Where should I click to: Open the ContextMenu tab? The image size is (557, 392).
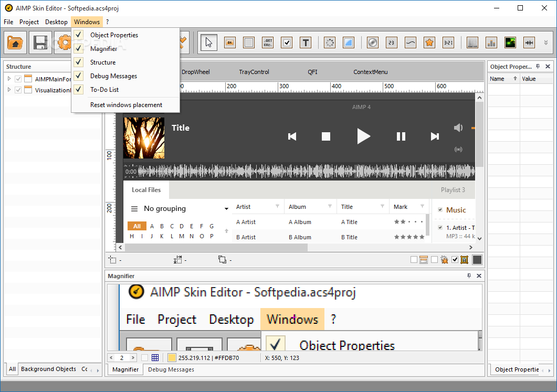tap(371, 72)
